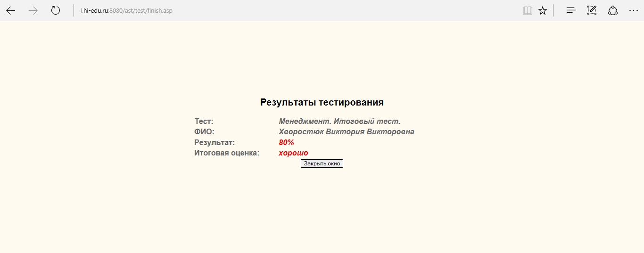Click the Результаты тестирования heading
This screenshot has width=644, height=253.
pyautogui.click(x=322, y=102)
